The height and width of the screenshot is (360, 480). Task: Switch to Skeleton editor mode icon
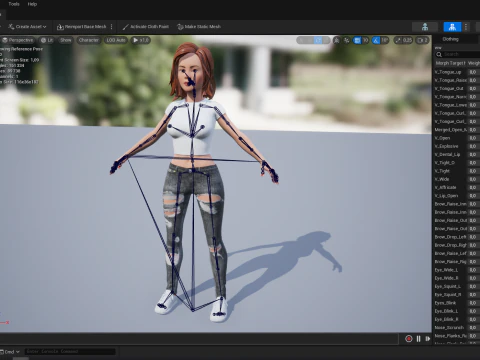(425, 27)
